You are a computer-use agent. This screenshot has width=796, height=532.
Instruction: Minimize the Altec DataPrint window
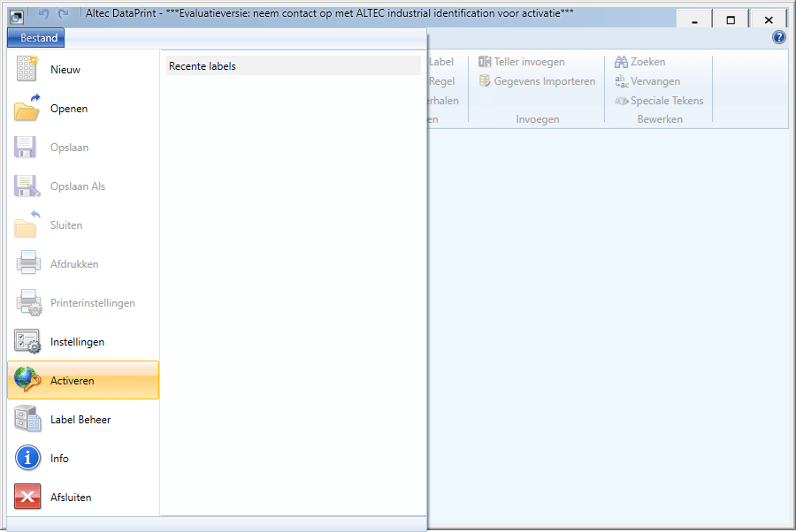click(x=694, y=19)
